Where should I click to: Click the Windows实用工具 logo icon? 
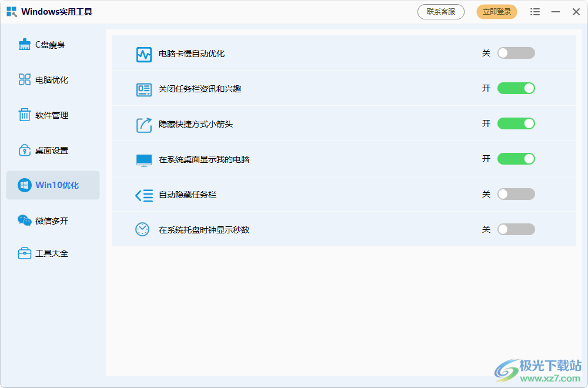[12, 11]
